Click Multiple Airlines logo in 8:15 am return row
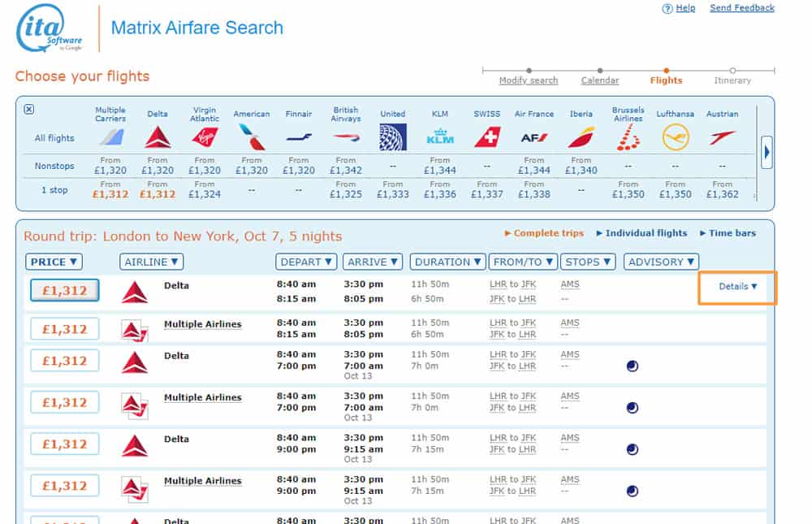This screenshot has width=812, height=524. (x=135, y=331)
